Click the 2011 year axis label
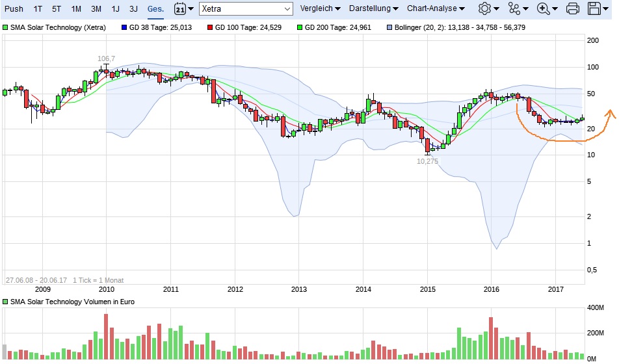The image size is (619, 364). point(171,289)
